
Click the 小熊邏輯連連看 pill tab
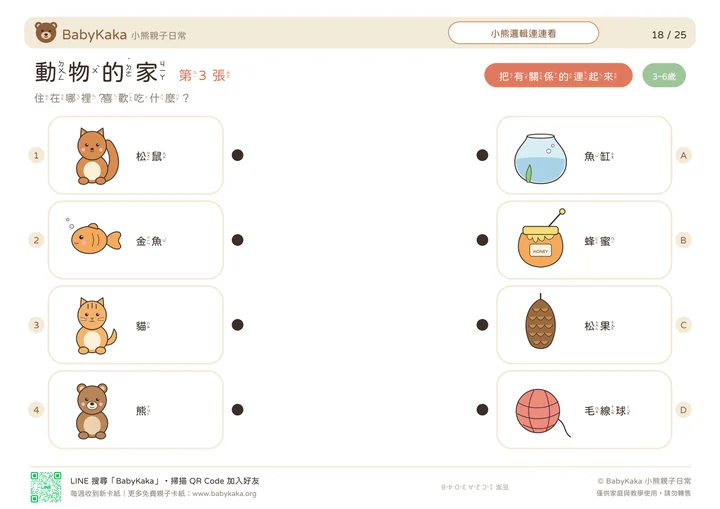(523, 33)
